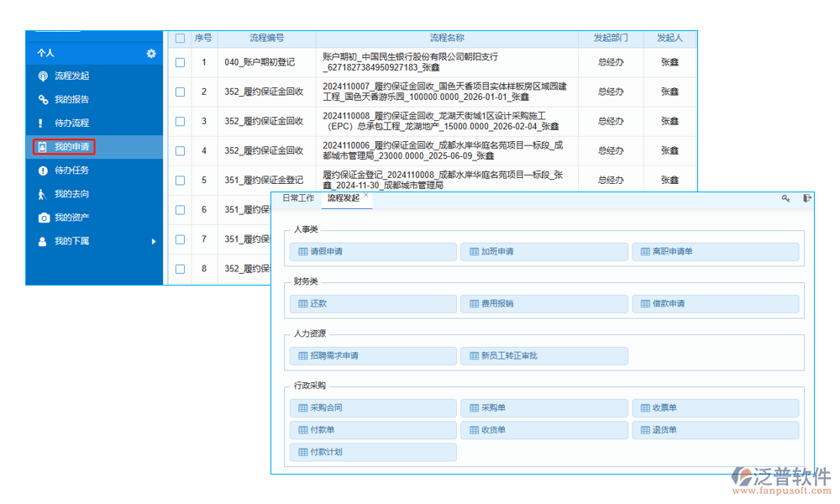This screenshot has width=840, height=504.
Task: Toggle the select-all checkbox in table header
Action: pos(180,39)
